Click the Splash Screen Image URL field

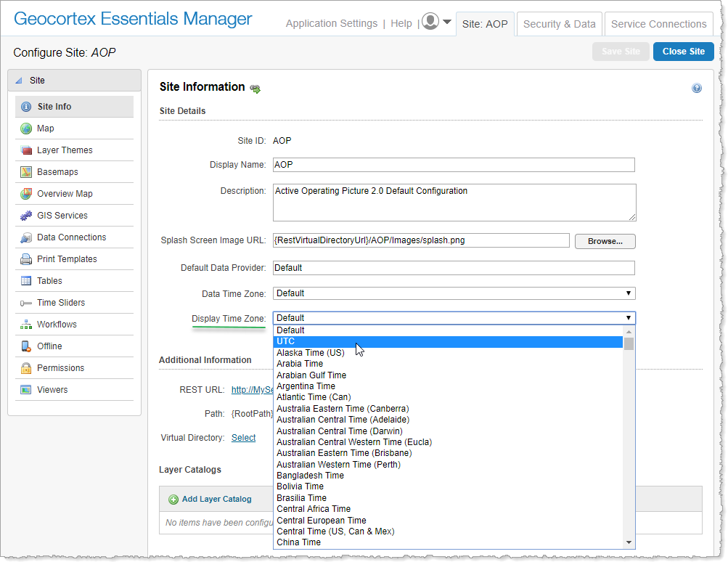tap(421, 240)
